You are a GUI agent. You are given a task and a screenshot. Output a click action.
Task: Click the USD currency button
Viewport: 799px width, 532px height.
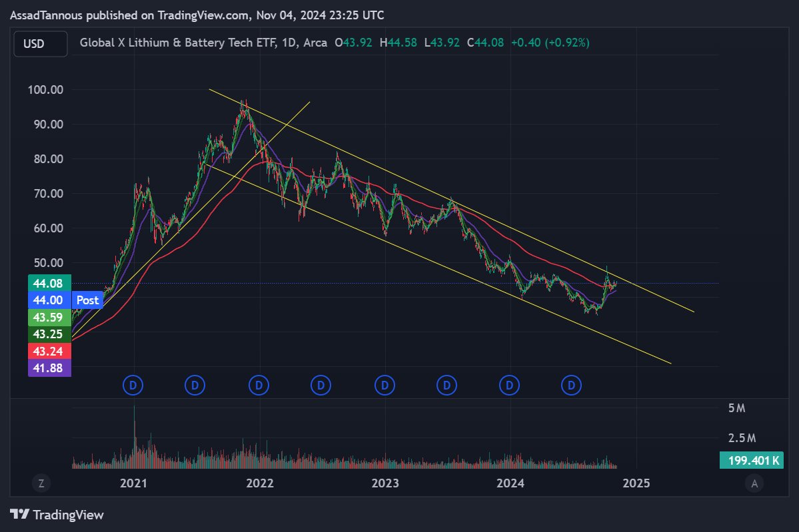pos(40,44)
